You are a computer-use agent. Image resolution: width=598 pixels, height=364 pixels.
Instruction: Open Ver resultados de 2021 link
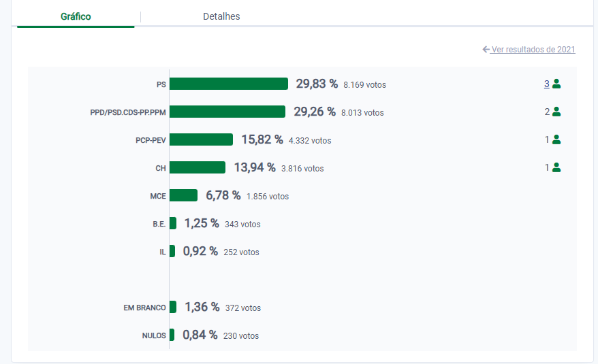click(x=533, y=50)
